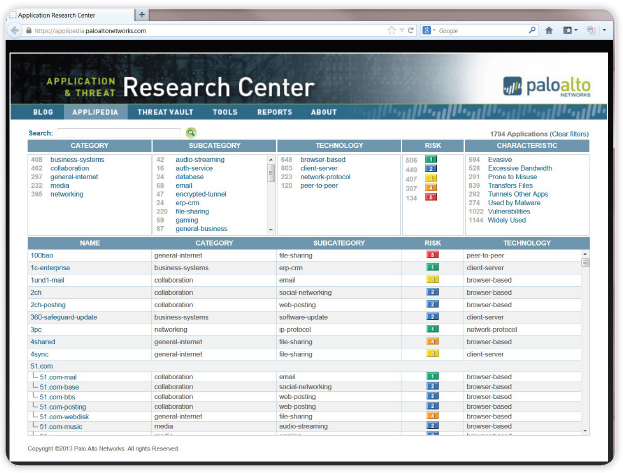Image resolution: width=623 pixels, height=473 pixels.
Task: Open a new browser tab with plus button
Action: (x=142, y=15)
